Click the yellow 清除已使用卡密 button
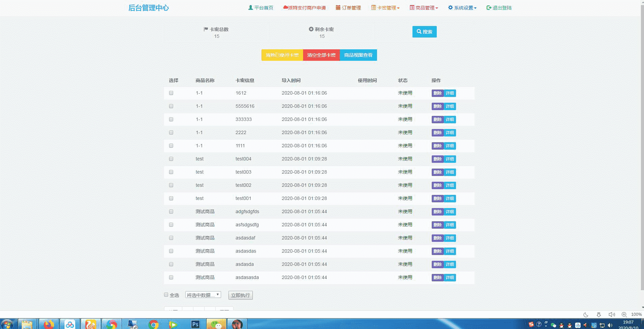This screenshot has width=644, height=329. 282,55
